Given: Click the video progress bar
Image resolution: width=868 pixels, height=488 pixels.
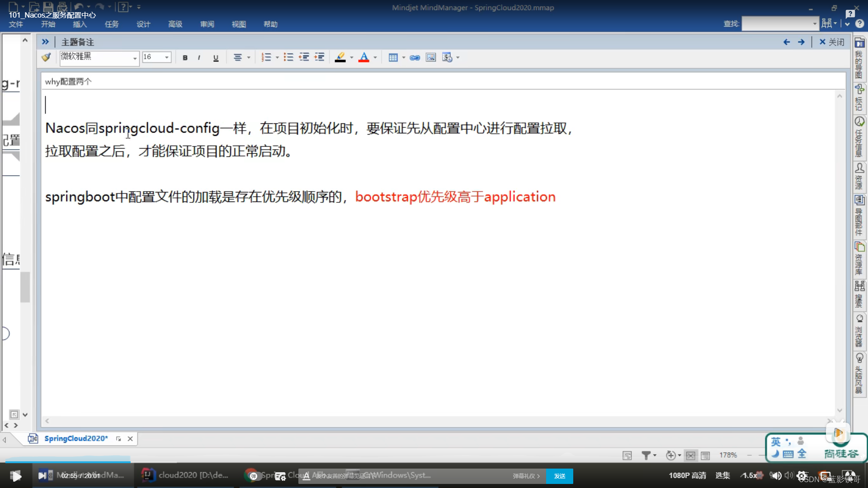Looking at the screenshot, I should click(x=434, y=462).
